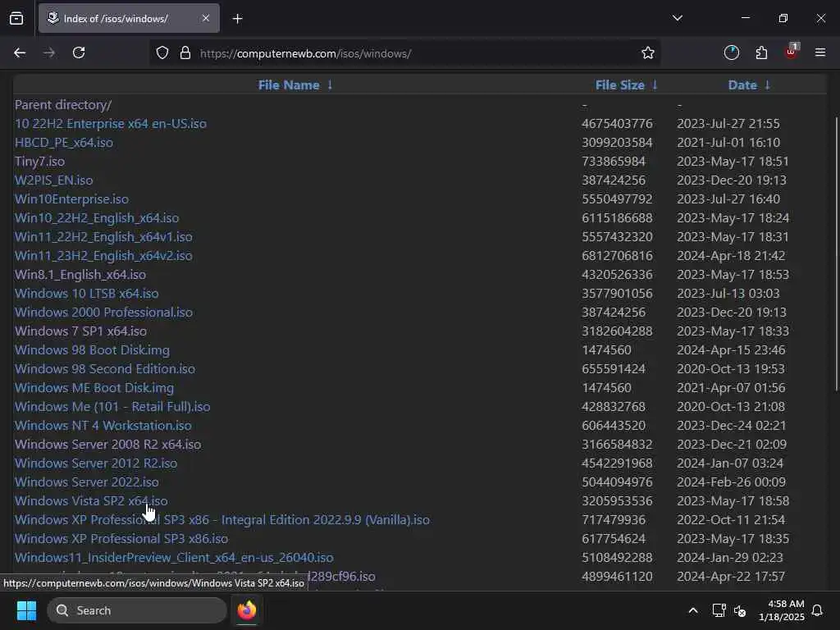Download Win11_23H2_English_x64v2.iso
The height and width of the screenshot is (630, 840).
click(103, 256)
